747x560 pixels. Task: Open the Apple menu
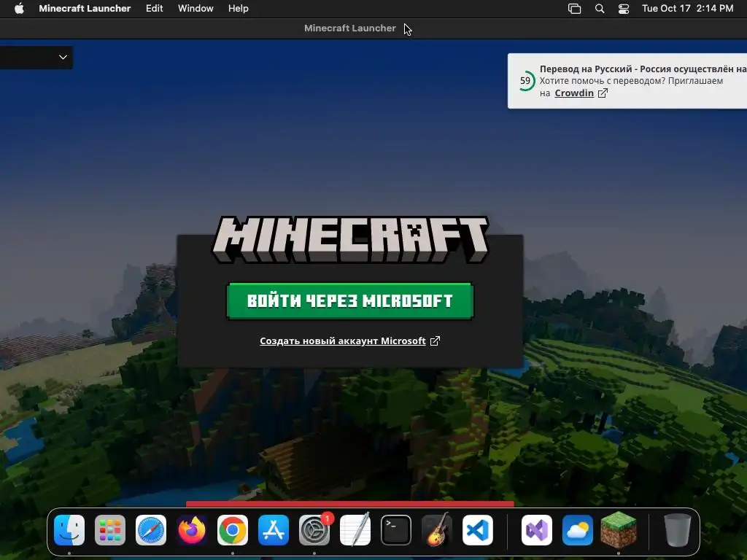[19, 9]
